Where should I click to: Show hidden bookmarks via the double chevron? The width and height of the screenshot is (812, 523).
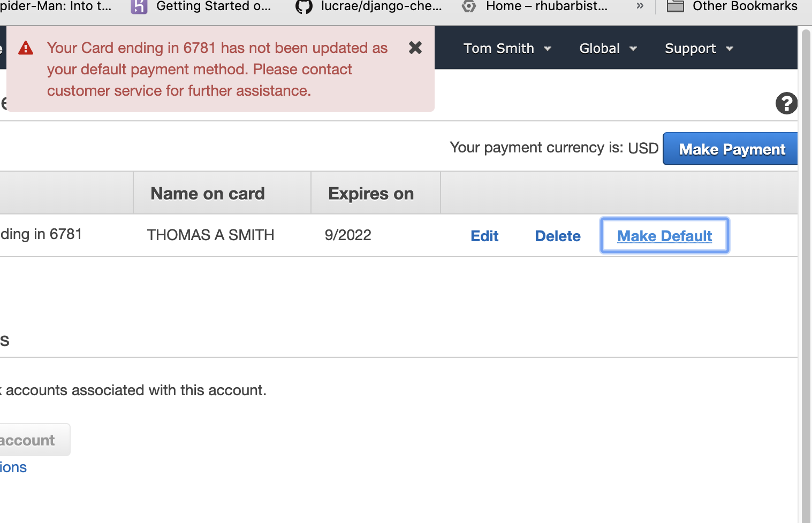tap(640, 6)
